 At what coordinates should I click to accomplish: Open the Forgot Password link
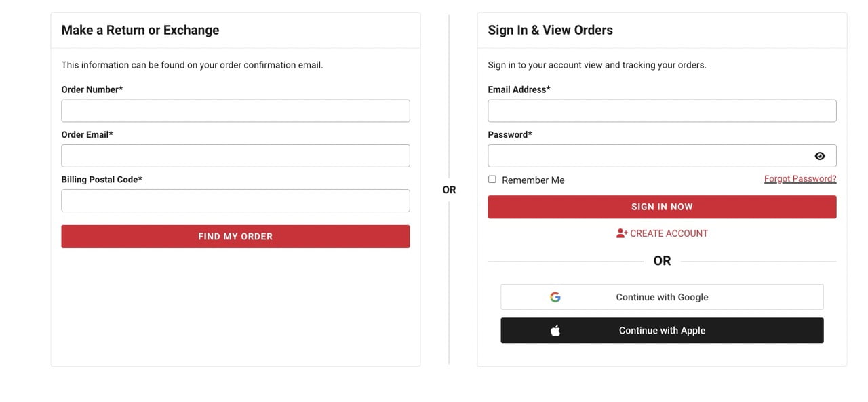click(x=800, y=179)
